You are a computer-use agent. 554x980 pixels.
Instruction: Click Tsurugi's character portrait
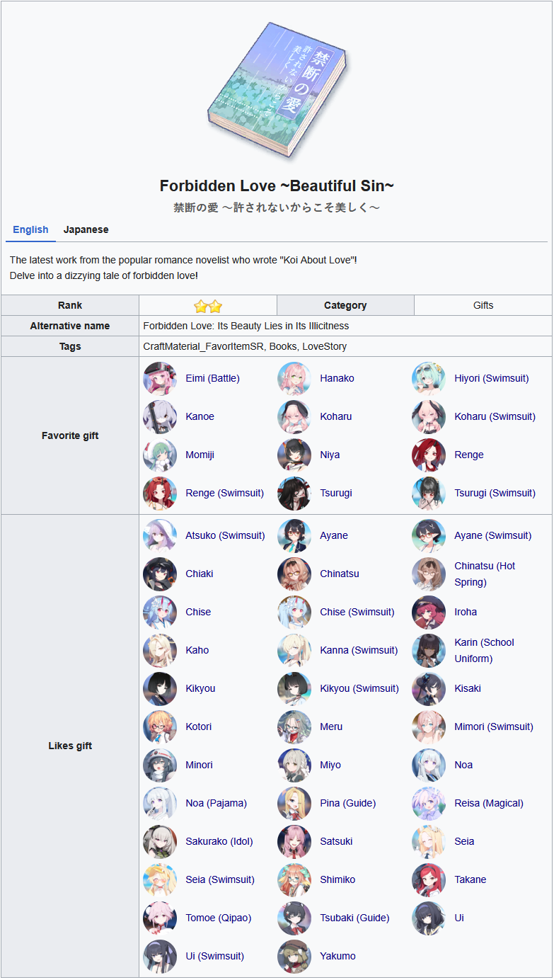pyautogui.click(x=294, y=494)
